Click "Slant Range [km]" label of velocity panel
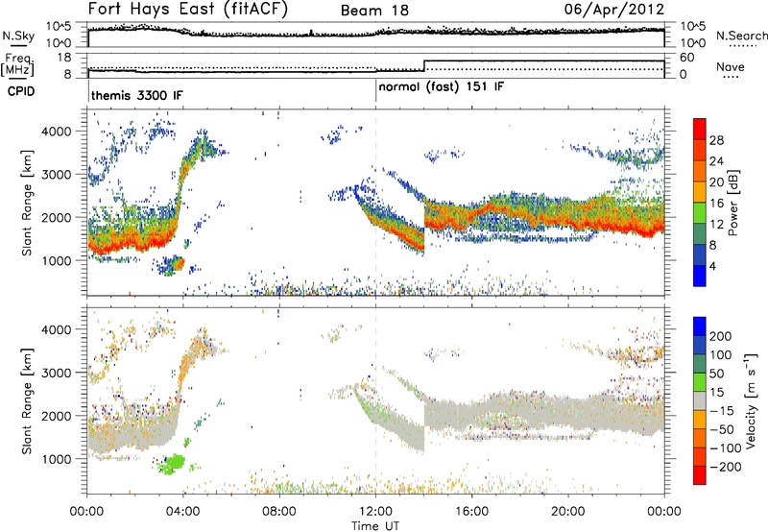The height and width of the screenshot is (532, 768). tap(27, 400)
